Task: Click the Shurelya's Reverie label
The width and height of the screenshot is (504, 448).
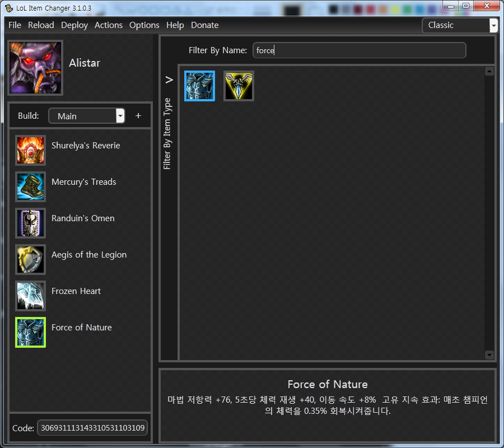Action: click(x=86, y=146)
